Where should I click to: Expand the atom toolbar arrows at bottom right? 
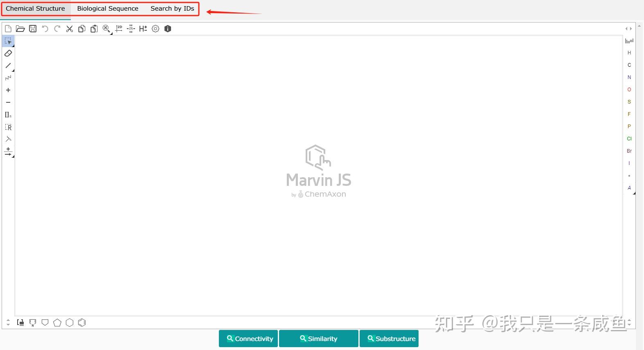[629, 323]
